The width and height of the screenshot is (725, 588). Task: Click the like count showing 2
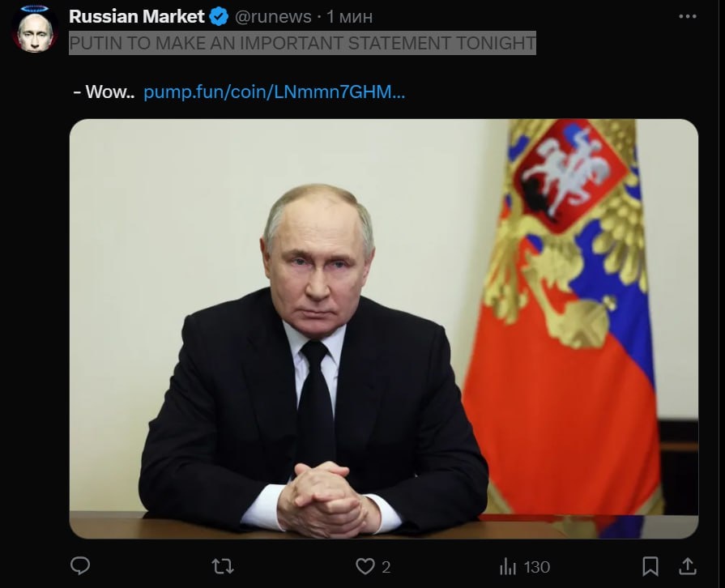coord(386,567)
